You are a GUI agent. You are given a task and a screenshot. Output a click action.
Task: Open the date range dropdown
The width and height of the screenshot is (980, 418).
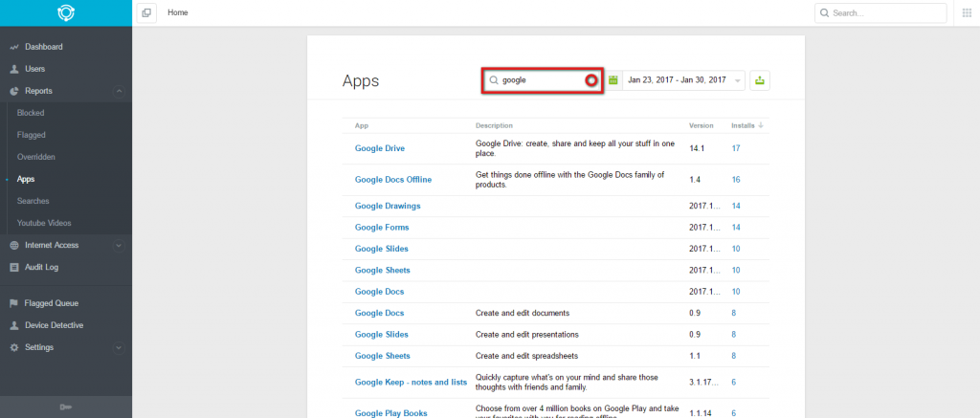coord(683,80)
